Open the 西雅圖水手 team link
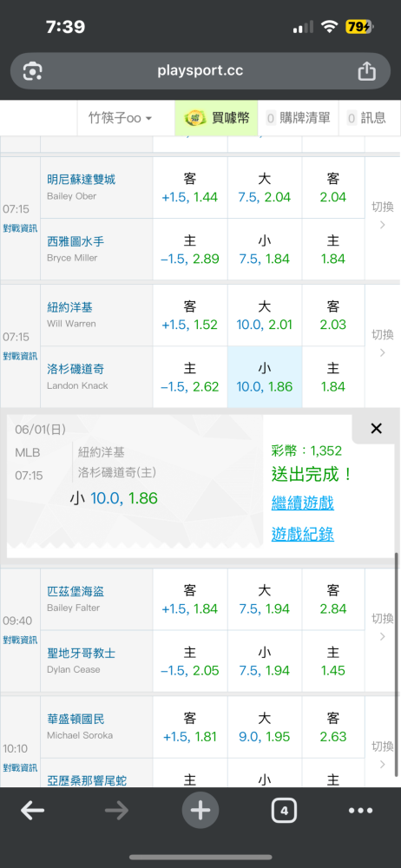 point(76,241)
